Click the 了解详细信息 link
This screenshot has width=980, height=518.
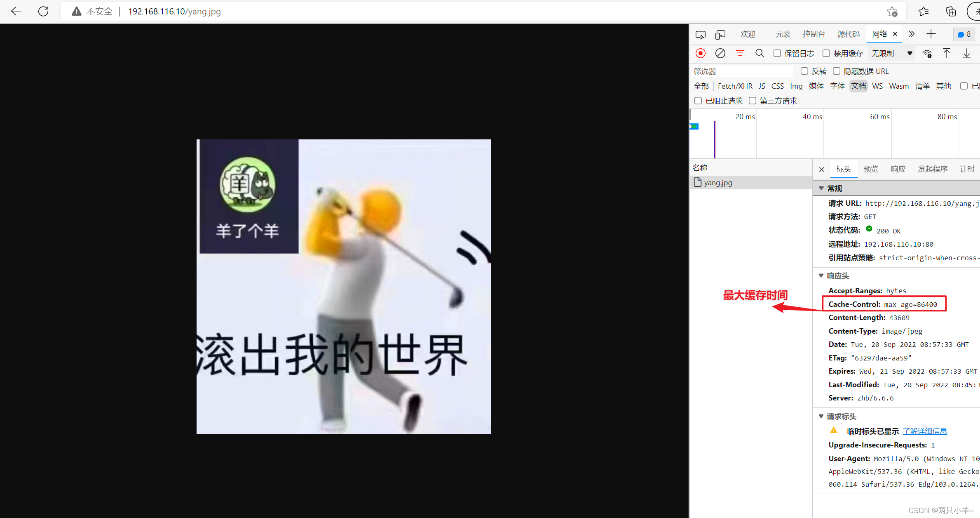(925, 431)
